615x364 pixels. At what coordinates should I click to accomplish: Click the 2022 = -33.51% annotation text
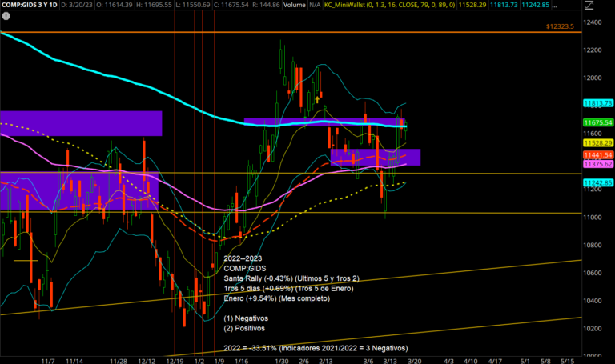[316, 349]
